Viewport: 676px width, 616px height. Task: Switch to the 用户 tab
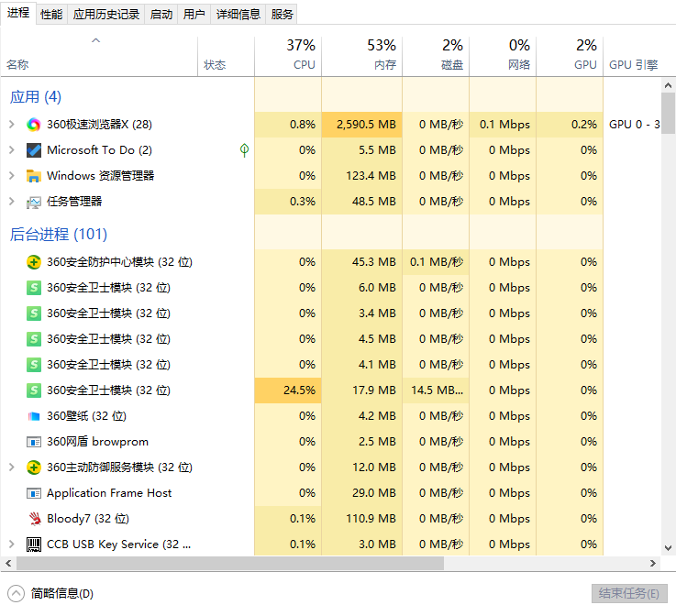(194, 15)
